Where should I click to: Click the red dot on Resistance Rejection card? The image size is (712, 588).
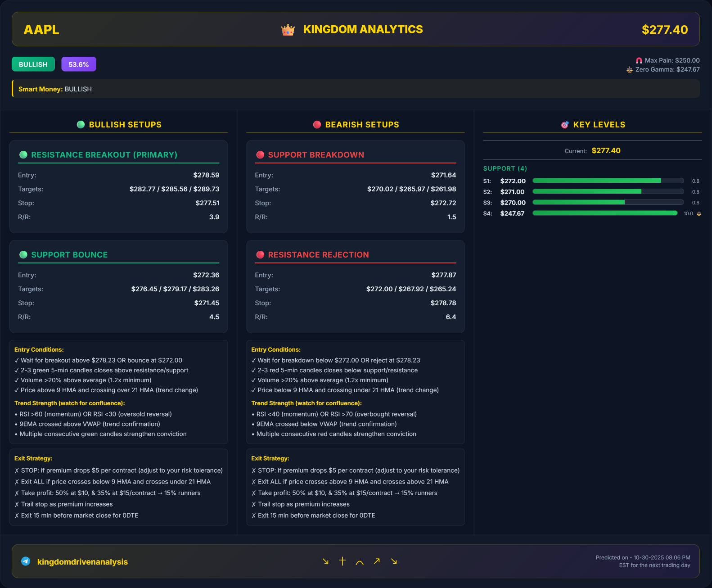click(260, 255)
